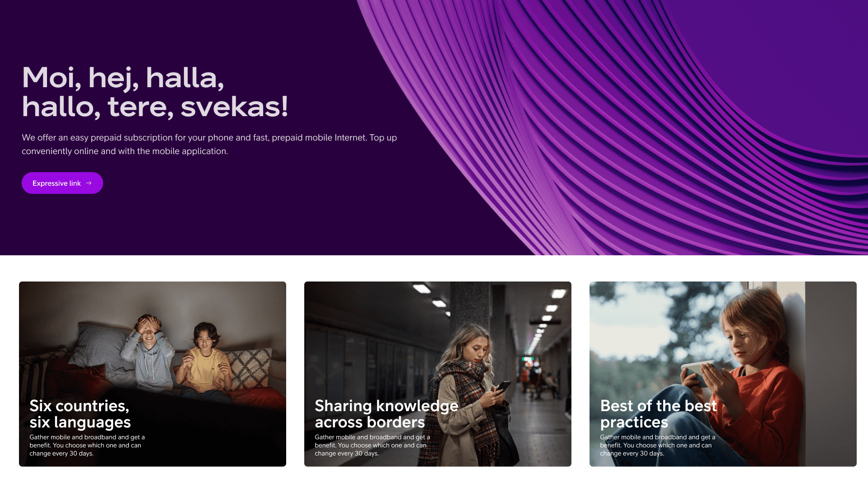Viewport: 868px width, 488px height.
Task: Open the Best of the best practices card
Action: (x=723, y=374)
